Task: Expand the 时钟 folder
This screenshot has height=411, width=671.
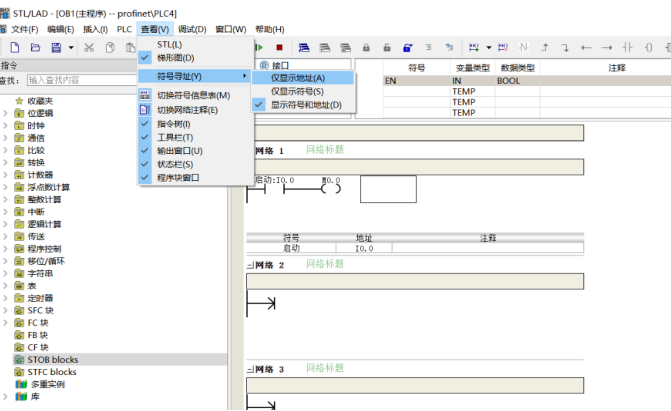Action: 5,125
